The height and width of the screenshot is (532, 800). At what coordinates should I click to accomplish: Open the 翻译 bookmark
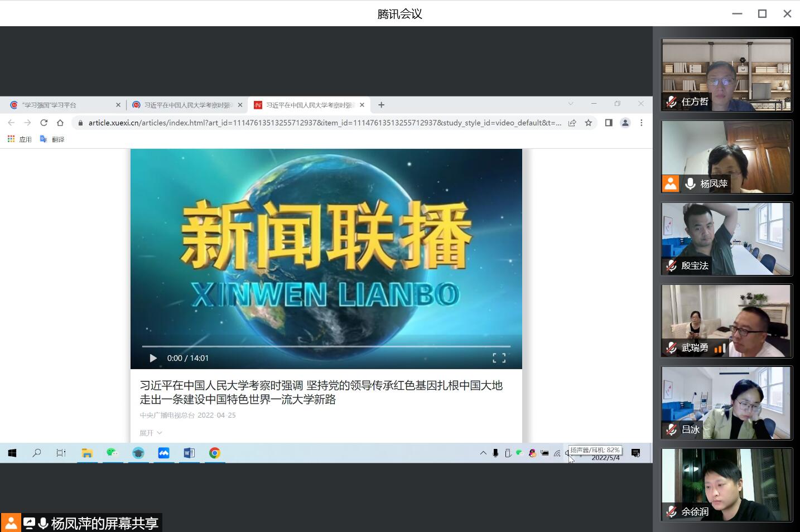tap(52, 139)
